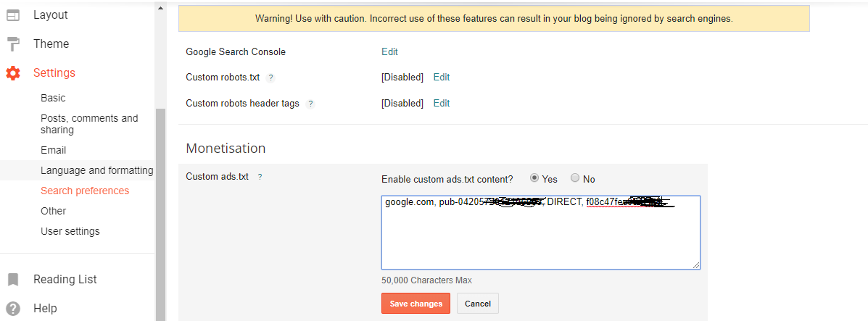Click the Help question mark icon

coord(13,308)
